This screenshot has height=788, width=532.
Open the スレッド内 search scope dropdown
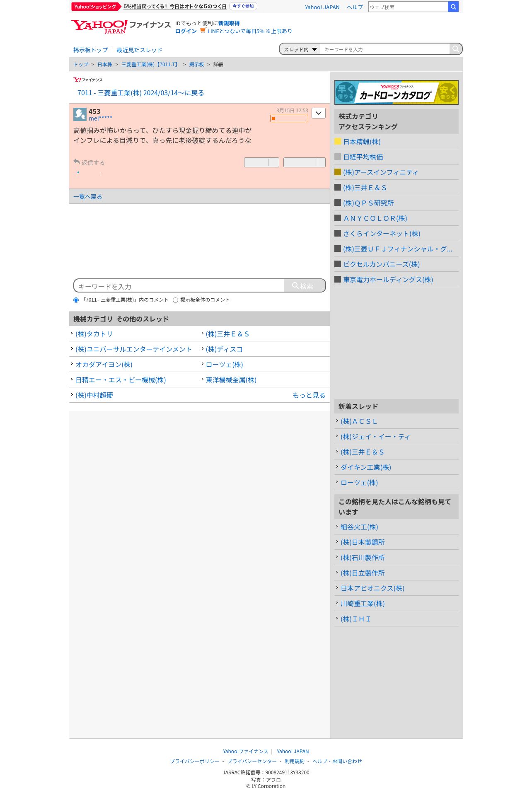[x=300, y=49]
